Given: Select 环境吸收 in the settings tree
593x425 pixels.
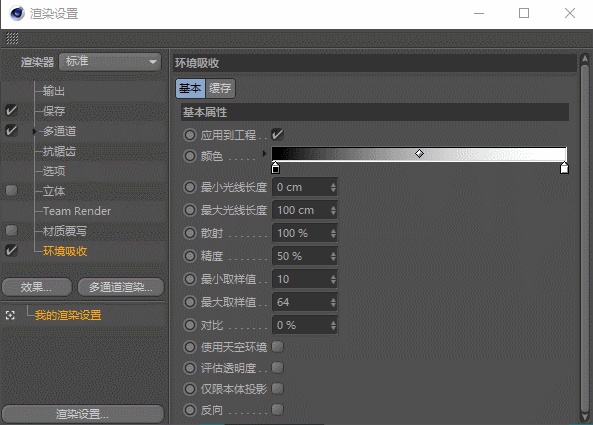Looking at the screenshot, I should (x=65, y=251).
